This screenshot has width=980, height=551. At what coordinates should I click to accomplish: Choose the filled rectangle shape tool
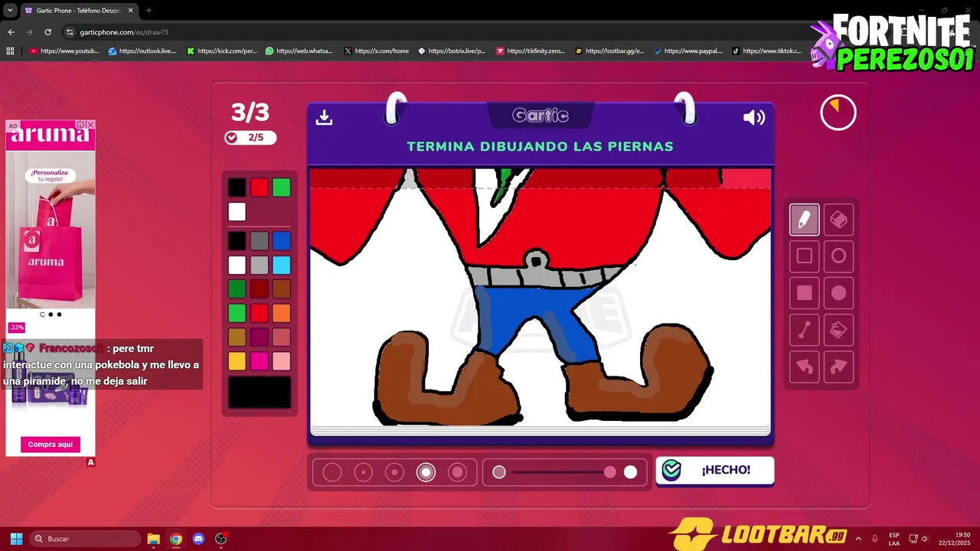804,293
